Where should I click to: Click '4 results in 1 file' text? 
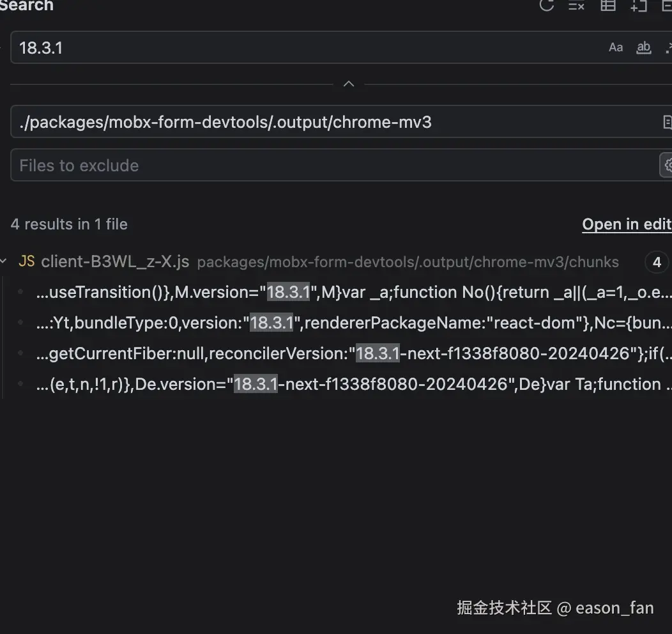pyautogui.click(x=69, y=224)
